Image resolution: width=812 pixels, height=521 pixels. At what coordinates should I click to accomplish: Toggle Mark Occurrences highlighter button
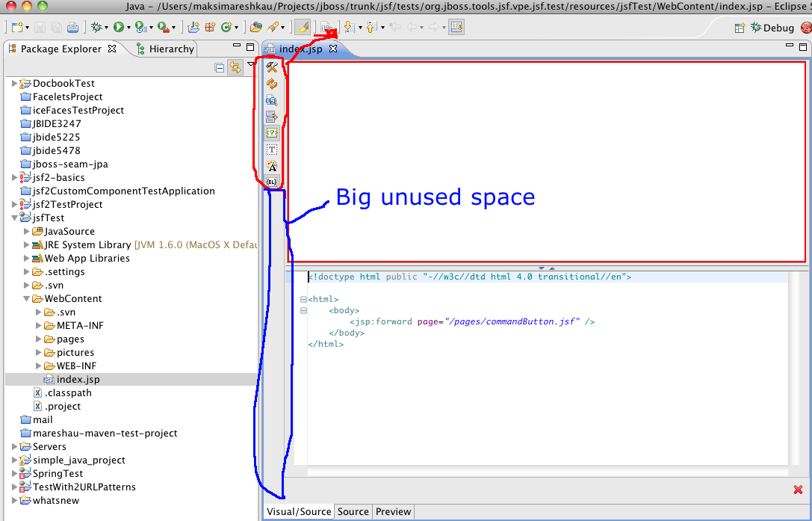(x=303, y=27)
